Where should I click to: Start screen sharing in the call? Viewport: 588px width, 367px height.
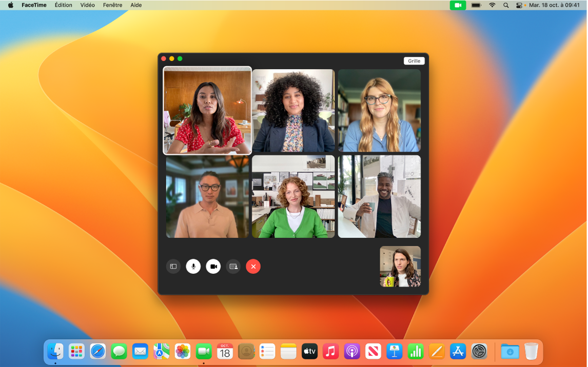click(233, 266)
